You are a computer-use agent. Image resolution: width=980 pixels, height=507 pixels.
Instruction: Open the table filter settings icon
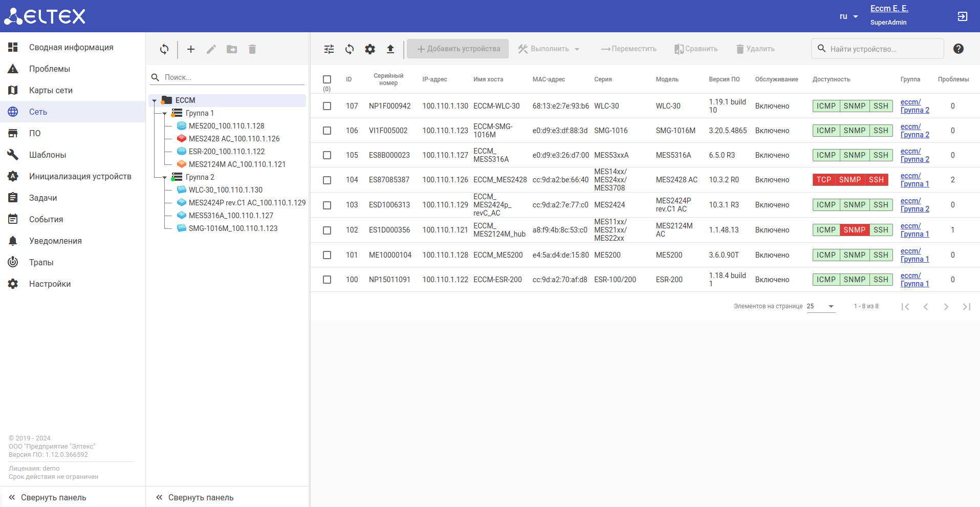coord(329,49)
